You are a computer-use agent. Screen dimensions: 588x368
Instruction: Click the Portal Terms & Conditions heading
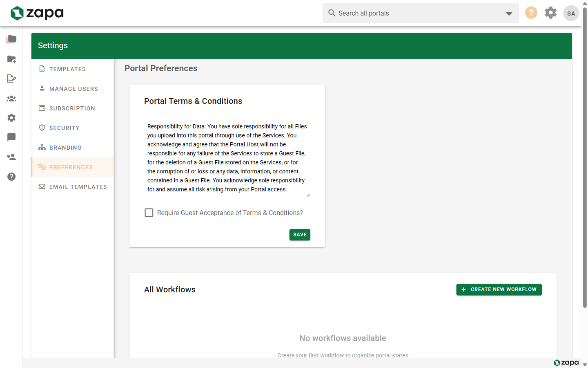193,101
